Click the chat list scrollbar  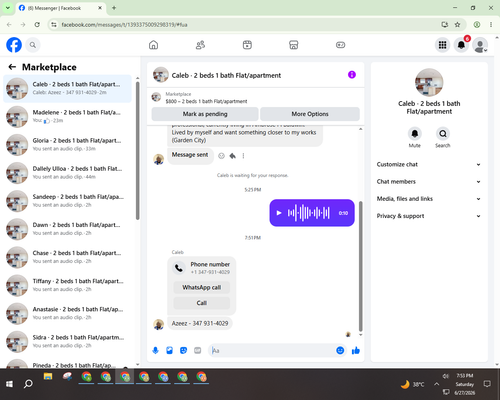[x=137, y=151]
